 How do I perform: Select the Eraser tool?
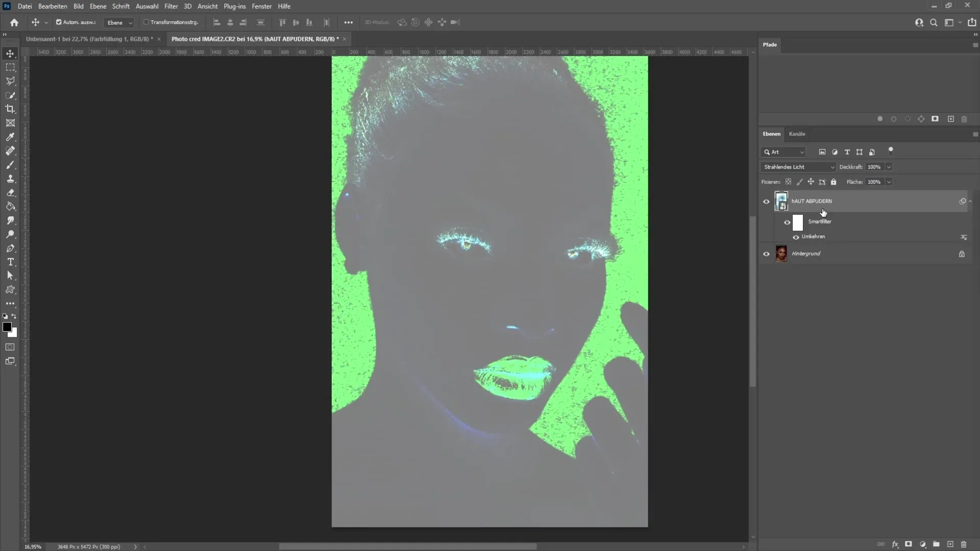pos(10,193)
